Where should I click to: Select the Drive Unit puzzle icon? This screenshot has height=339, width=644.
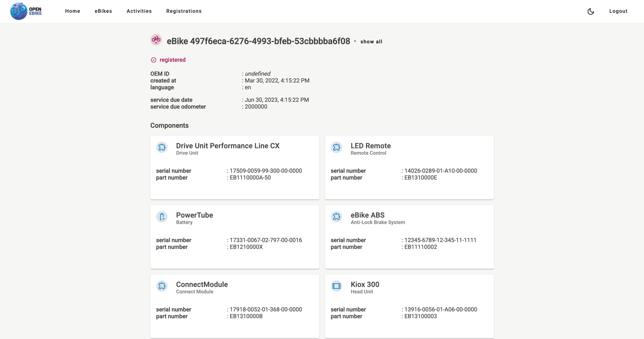[162, 147]
